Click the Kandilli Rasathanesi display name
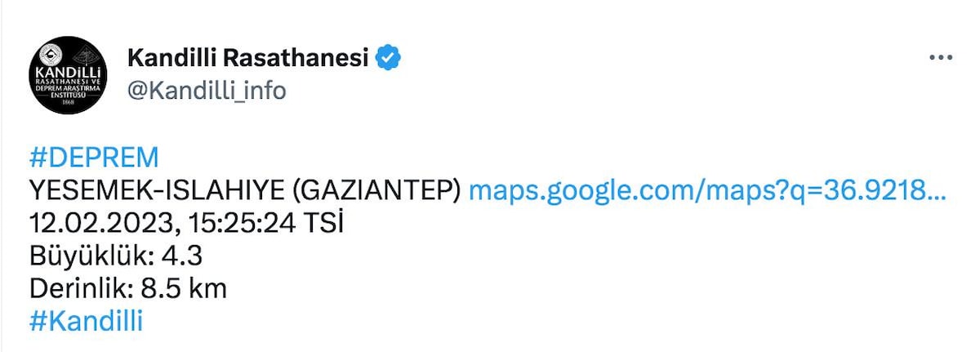 [x=247, y=59]
